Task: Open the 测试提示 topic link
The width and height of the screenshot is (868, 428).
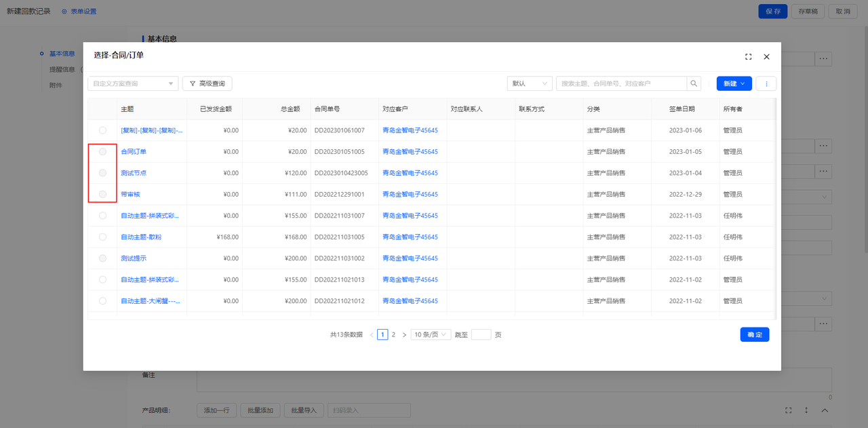Action: click(x=134, y=258)
